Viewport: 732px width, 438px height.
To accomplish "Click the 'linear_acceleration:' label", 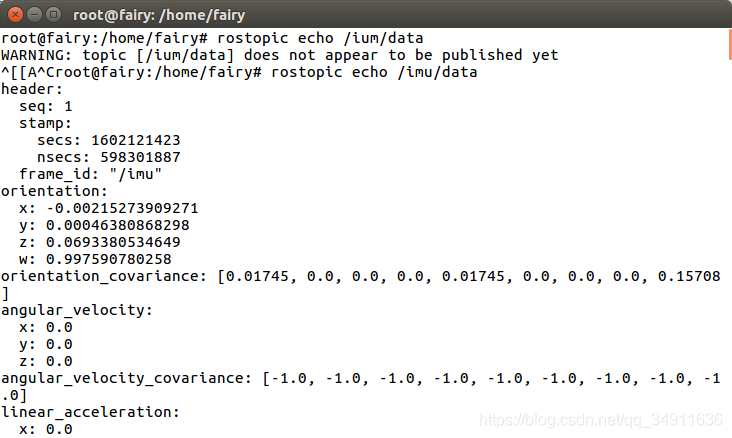I will (91, 412).
